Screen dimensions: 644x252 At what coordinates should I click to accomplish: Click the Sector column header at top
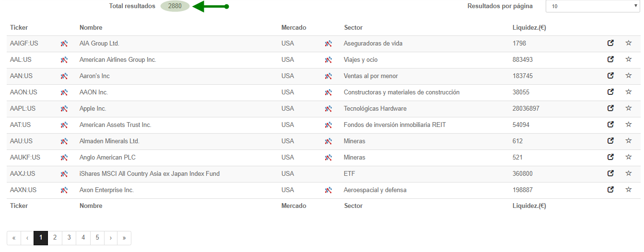(353, 28)
